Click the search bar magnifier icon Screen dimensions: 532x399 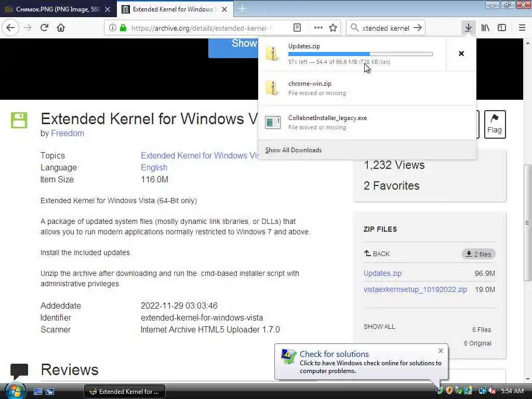point(354,28)
